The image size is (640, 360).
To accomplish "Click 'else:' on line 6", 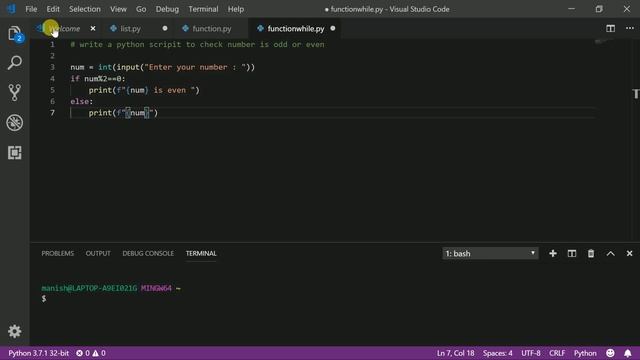I will pos(81,101).
